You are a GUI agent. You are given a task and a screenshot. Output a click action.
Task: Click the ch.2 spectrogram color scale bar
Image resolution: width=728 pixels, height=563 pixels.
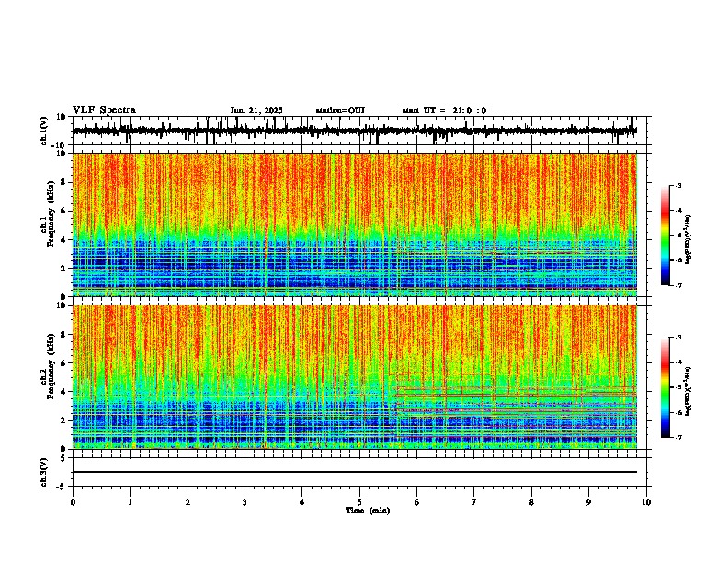pos(665,387)
